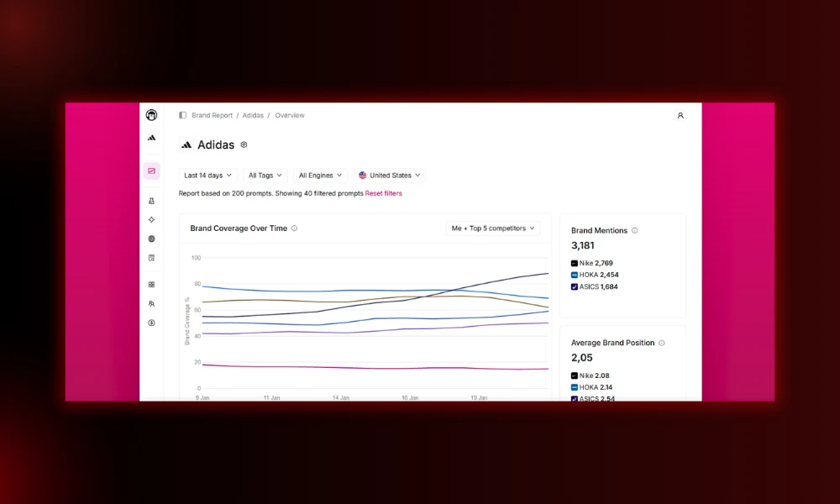Click the 19 Jan label on the chart axis
The height and width of the screenshot is (504, 840).
pos(479,398)
